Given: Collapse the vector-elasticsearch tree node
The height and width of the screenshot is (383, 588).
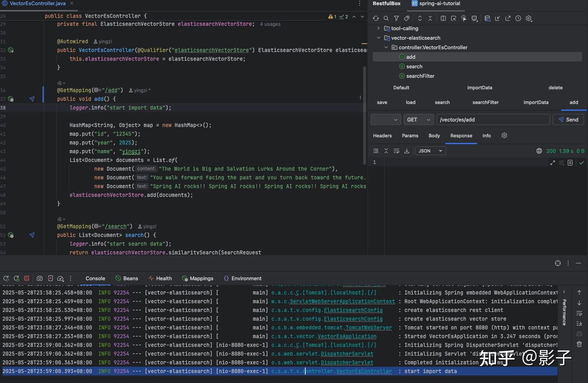Looking at the screenshot, I should pos(378,38).
